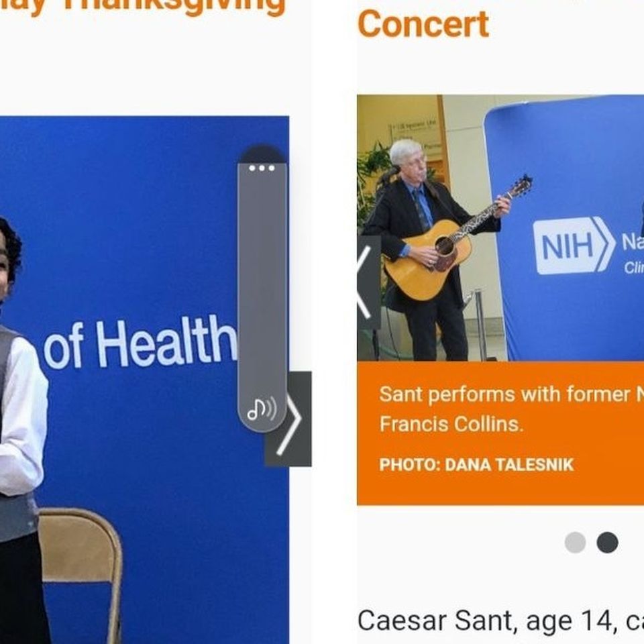The height and width of the screenshot is (644, 644).
Task: Go back with left chevron on concert slideshow
Action: (x=368, y=282)
